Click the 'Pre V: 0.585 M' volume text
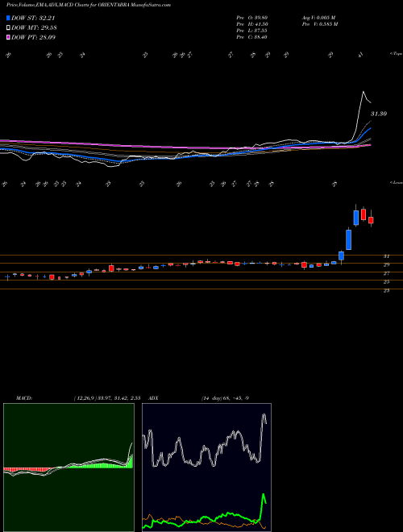The width and height of the screenshot is (403, 532). point(320,23)
